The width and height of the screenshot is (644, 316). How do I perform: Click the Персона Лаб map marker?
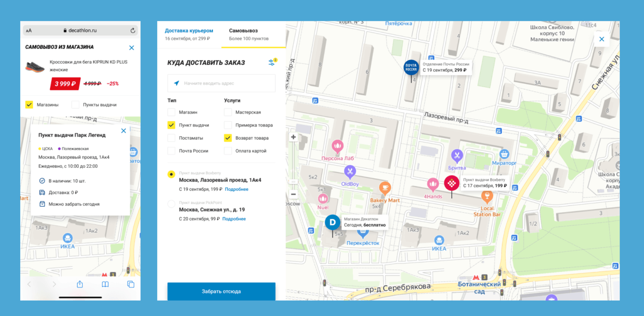pos(337,146)
